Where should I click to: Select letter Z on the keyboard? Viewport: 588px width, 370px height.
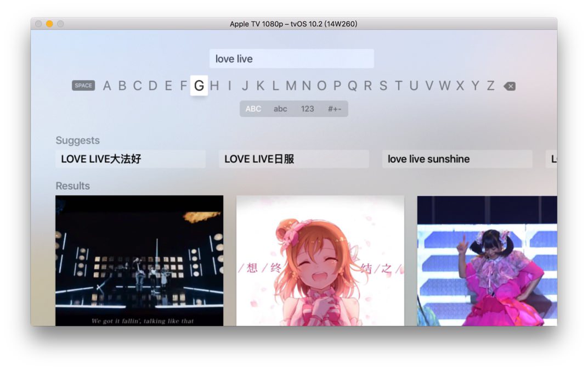pos(490,86)
